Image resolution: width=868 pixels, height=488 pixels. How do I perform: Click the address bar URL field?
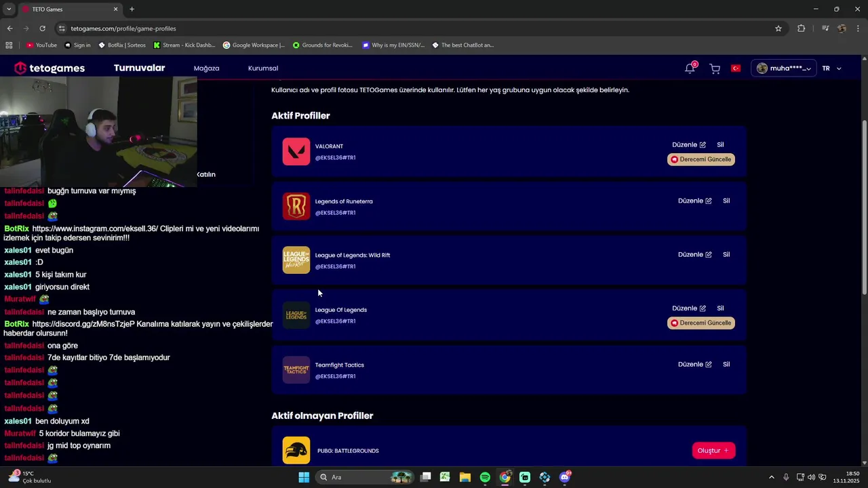click(420, 28)
